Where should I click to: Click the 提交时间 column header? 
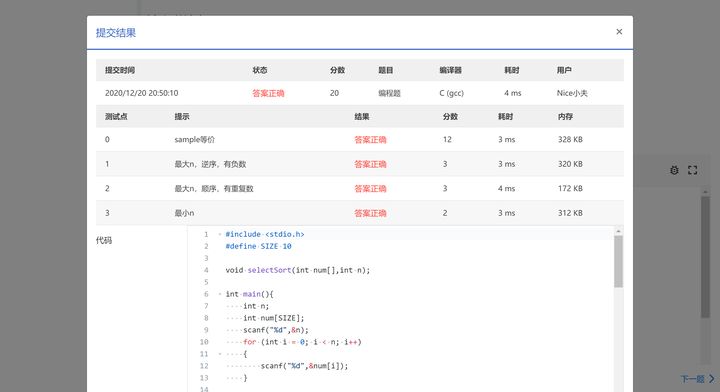click(x=120, y=70)
